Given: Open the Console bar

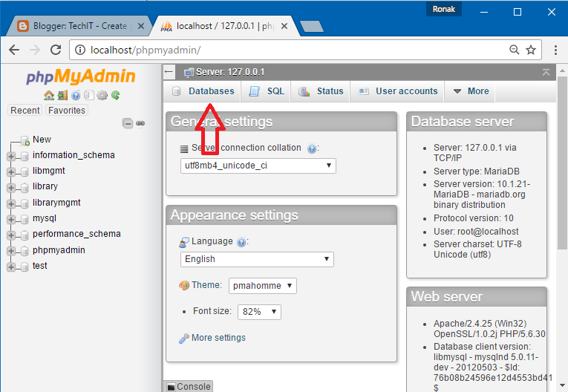Looking at the screenshot, I should pyautogui.click(x=189, y=387).
